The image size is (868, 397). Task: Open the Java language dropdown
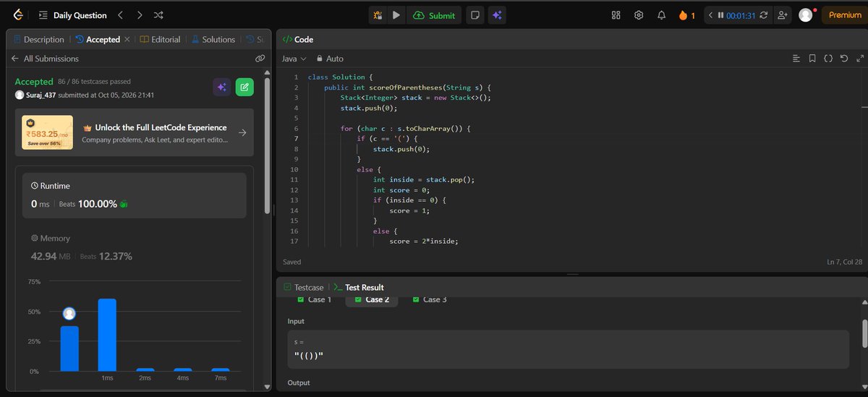pyautogui.click(x=294, y=59)
